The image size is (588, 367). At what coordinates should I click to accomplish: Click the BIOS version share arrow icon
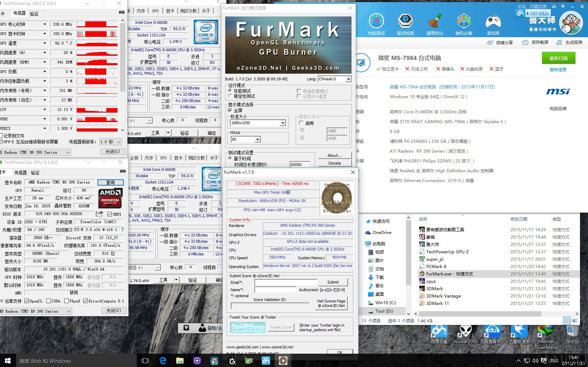point(99,214)
